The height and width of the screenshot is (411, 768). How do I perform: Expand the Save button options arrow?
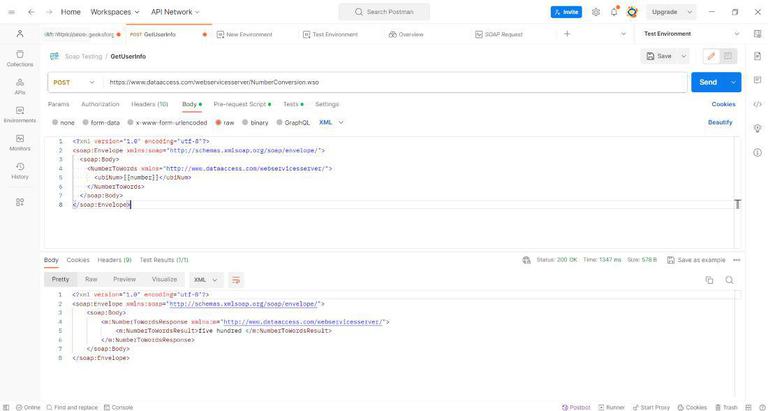[684, 56]
